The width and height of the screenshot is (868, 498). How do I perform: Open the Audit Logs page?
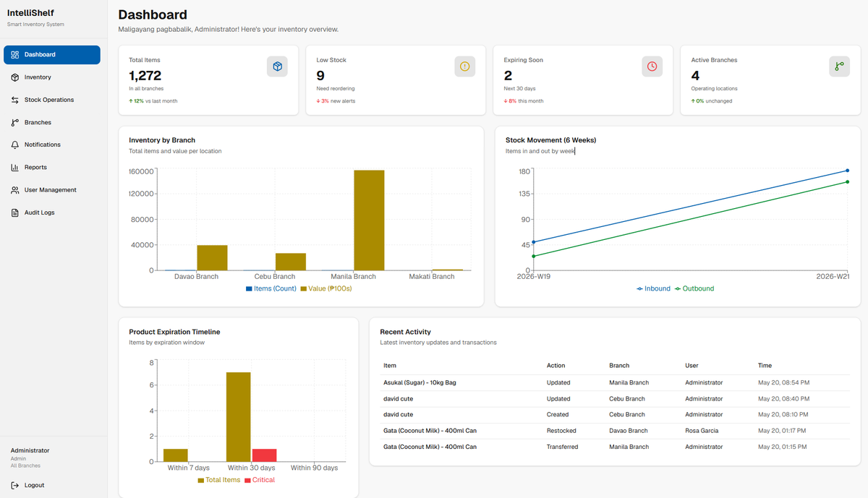tap(51, 212)
